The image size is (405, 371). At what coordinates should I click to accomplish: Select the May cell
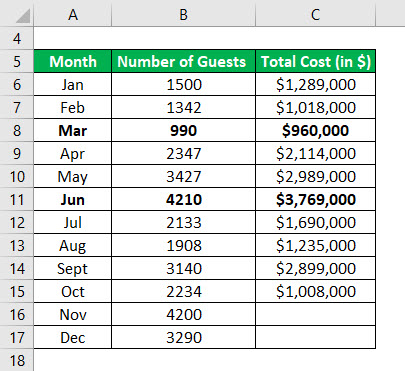pyautogui.click(x=73, y=176)
